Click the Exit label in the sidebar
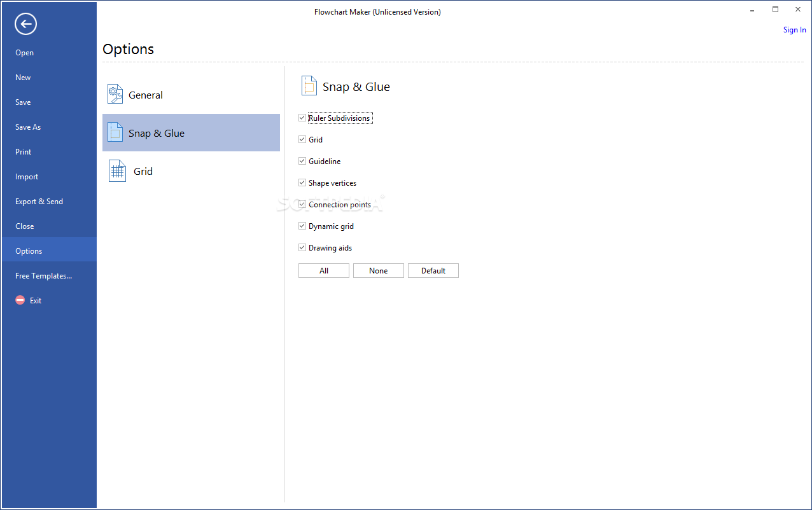Image resolution: width=812 pixels, height=510 pixels. pos(36,301)
